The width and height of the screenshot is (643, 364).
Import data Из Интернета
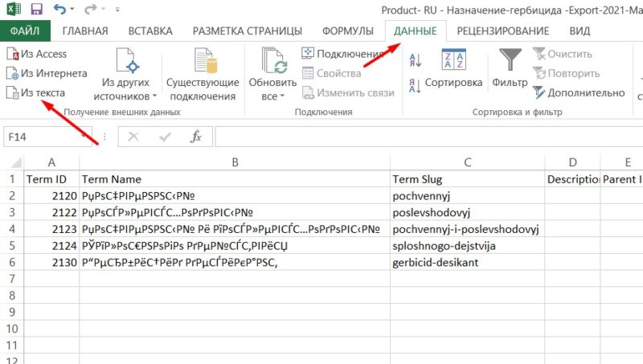pos(47,73)
